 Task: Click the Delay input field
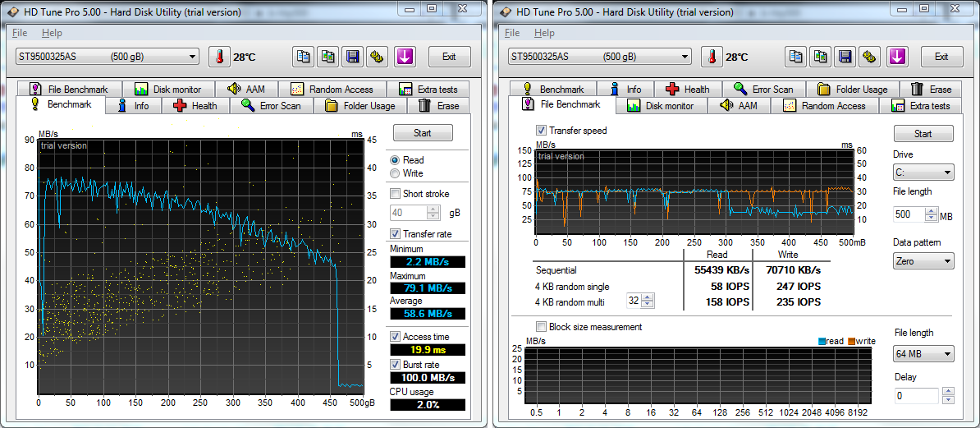click(915, 396)
